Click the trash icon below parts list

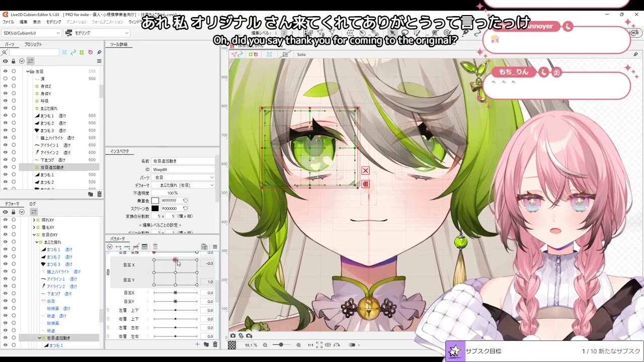(99, 194)
